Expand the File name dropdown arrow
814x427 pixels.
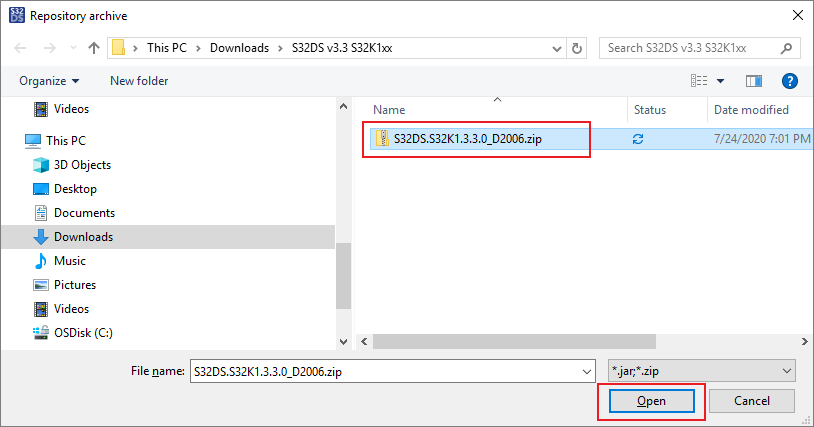pyautogui.click(x=587, y=371)
